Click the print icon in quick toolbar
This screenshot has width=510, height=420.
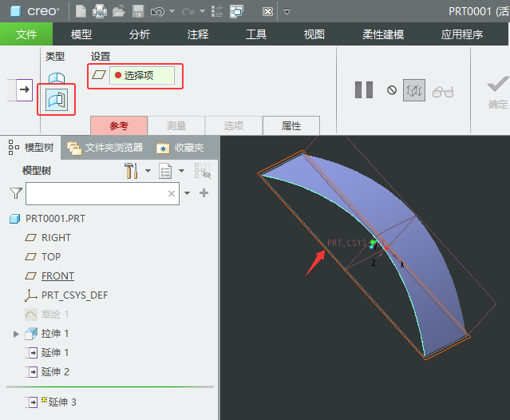[100, 11]
